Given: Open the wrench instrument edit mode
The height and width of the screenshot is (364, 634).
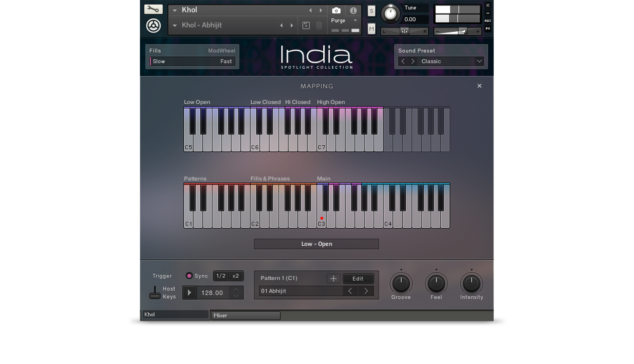Looking at the screenshot, I should [x=153, y=9].
